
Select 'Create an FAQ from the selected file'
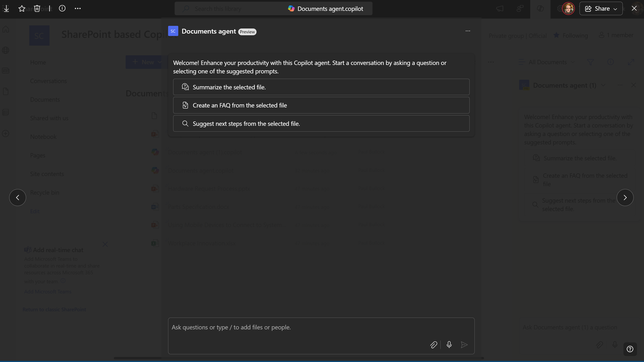(322, 105)
